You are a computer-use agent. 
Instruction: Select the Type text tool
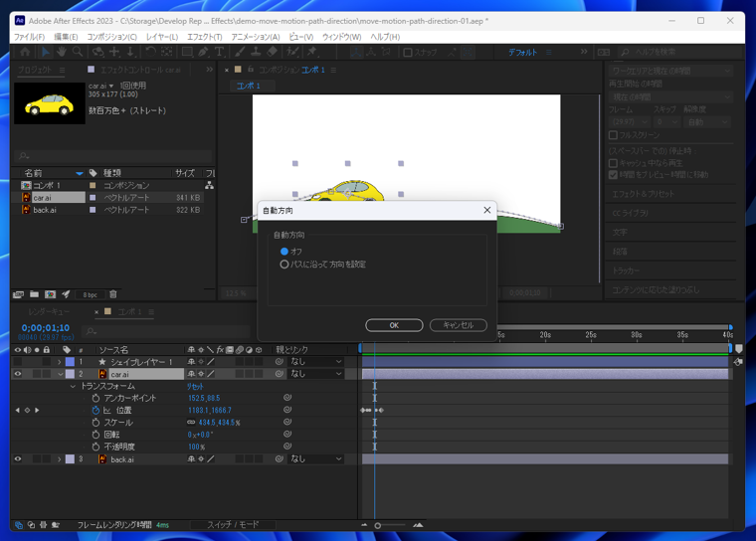click(219, 52)
